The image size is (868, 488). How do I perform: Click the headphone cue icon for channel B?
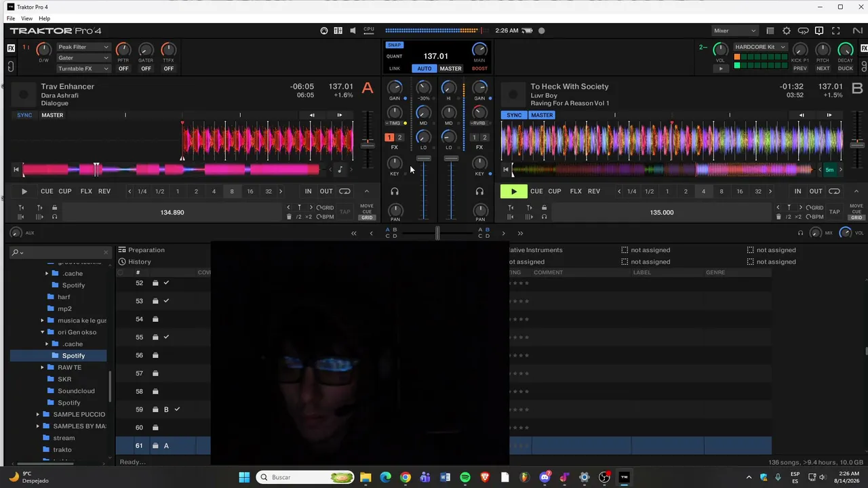coord(479,192)
